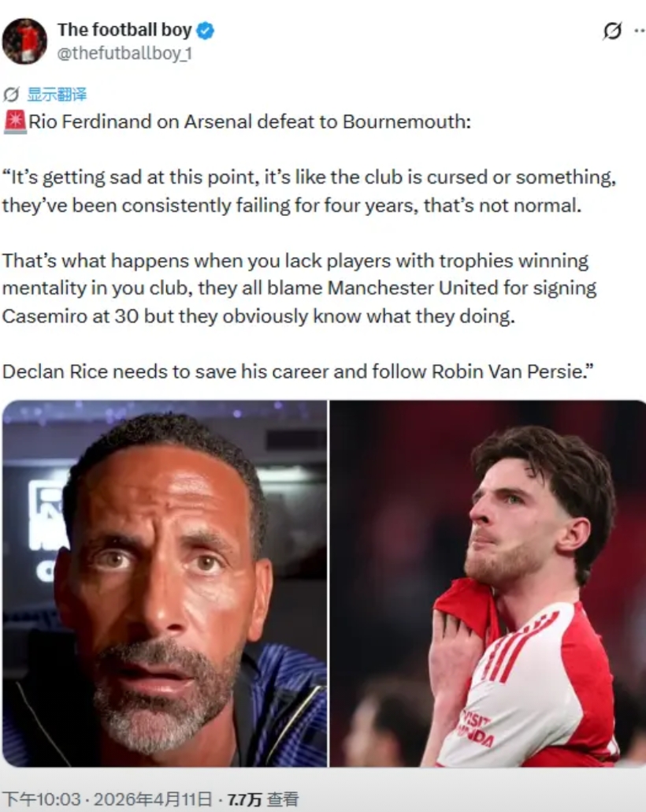Click the 2026年4月11日 date
Viewport: 646px width, 812px height.
pyautogui.click(x=153, y=799)
